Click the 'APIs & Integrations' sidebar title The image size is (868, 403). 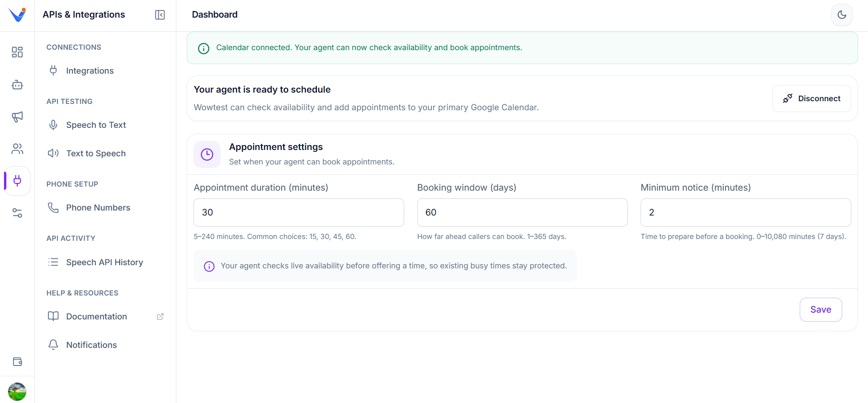pyautogui.click(x=84, y=14)
